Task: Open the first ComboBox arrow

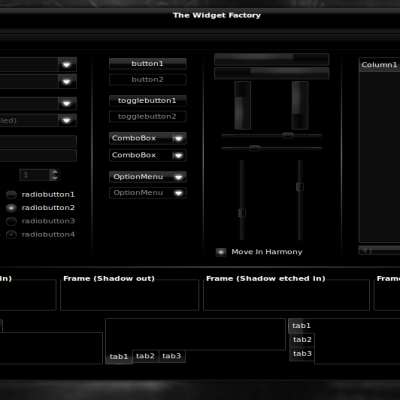Action: click(179, 138)
